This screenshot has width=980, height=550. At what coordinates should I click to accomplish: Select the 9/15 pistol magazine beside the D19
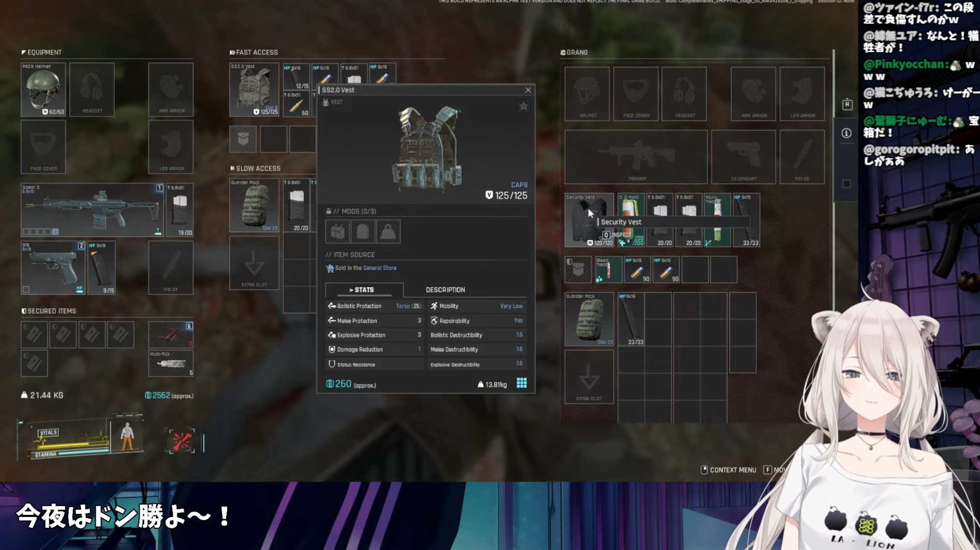click(x=101, y=267)
